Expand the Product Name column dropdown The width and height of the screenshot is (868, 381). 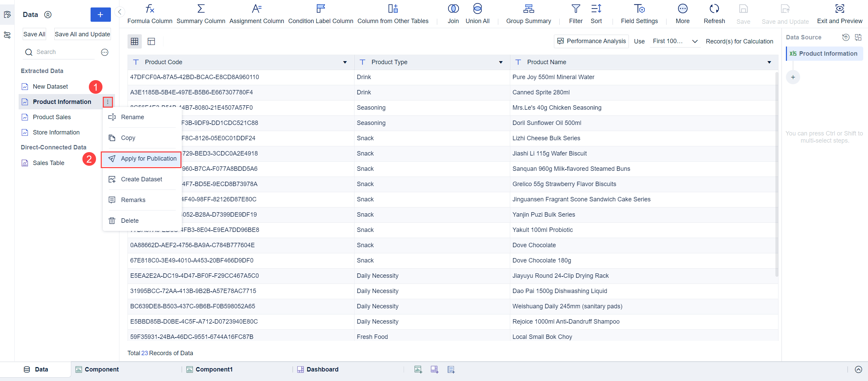(769, 62)
